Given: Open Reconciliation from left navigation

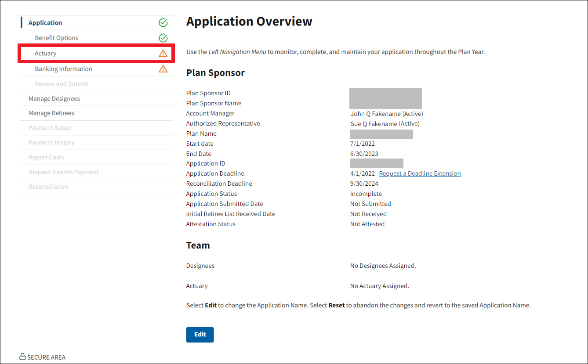Looking at the screenshot, I should [48, 187].
